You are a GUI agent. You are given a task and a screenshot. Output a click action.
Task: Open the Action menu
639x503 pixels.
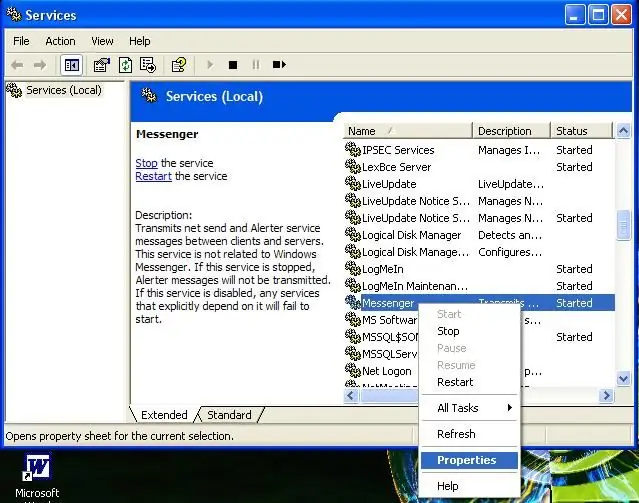coord(60,41)
